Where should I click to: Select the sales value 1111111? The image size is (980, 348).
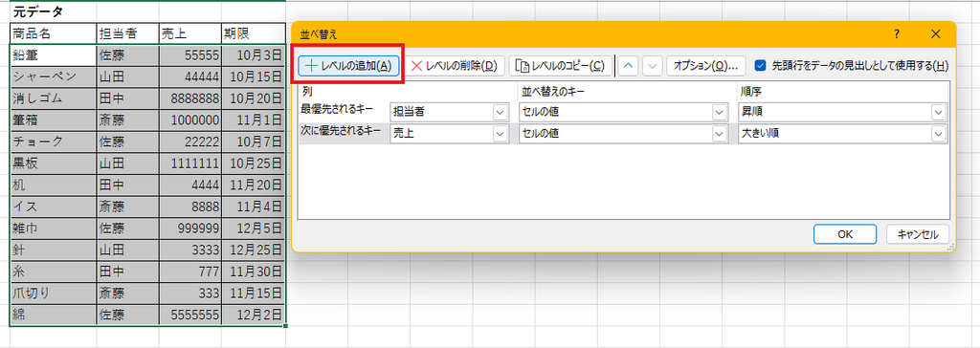(x=190, y=163)
